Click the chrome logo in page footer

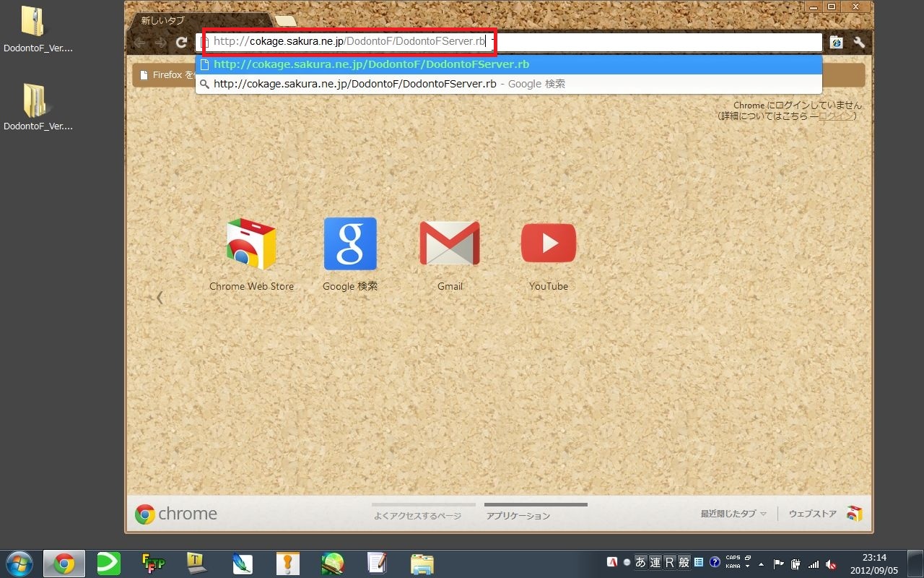pos(176,514)
